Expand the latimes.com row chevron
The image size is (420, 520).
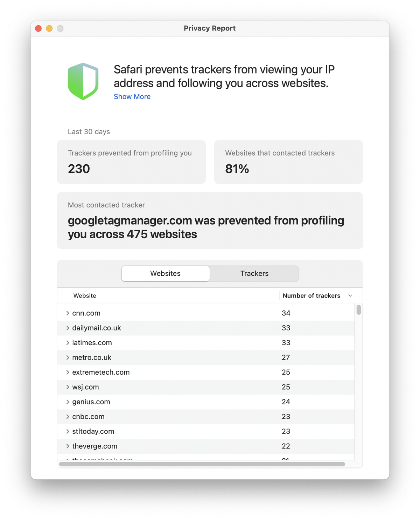click(68, 343)
